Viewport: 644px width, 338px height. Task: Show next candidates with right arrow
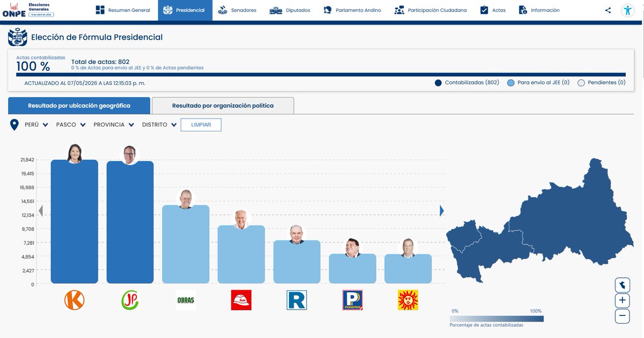coord(442,211)
